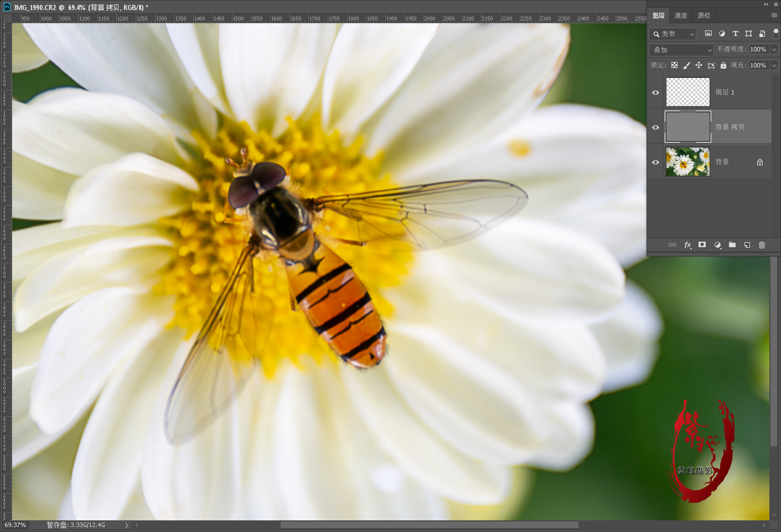Open the 叠加 blend mode dropdown

[681, 50]
